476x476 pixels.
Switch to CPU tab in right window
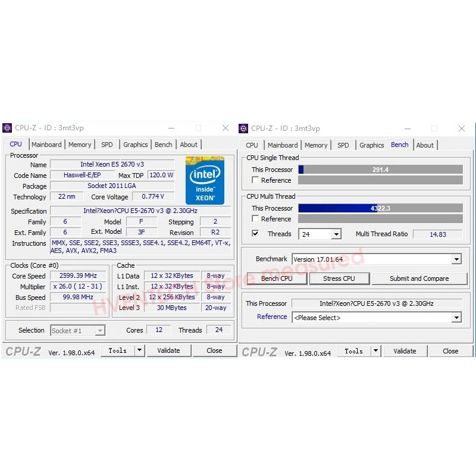(x=252, y=145)
